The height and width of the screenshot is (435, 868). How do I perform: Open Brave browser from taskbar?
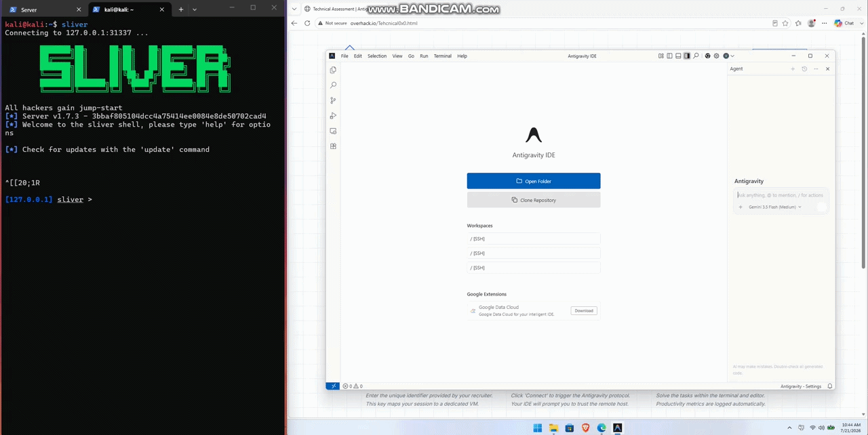585,428
